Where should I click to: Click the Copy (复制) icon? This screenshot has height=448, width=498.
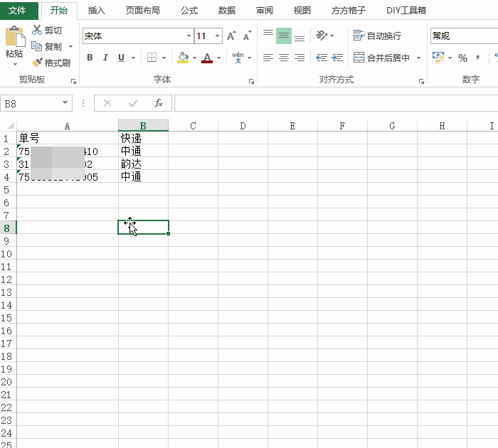[x=36, y=46]
